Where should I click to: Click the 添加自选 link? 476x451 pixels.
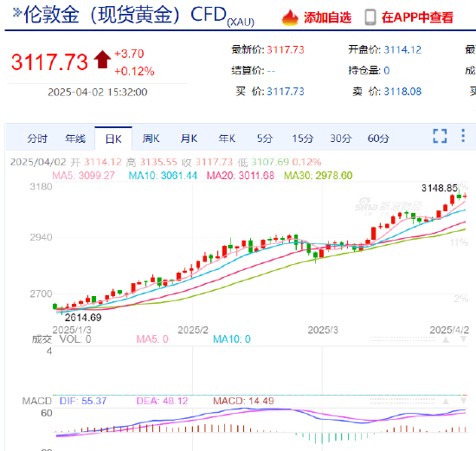(x=327, y=17)
